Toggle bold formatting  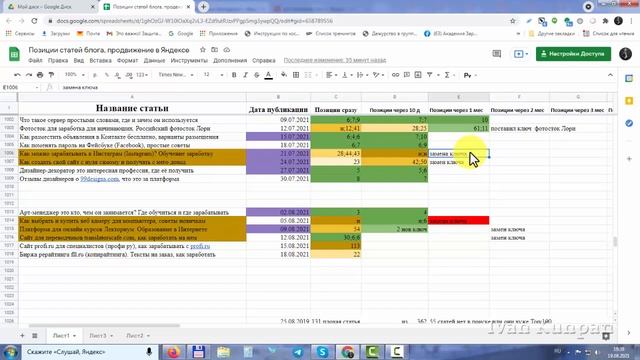(x=234, y=75)
